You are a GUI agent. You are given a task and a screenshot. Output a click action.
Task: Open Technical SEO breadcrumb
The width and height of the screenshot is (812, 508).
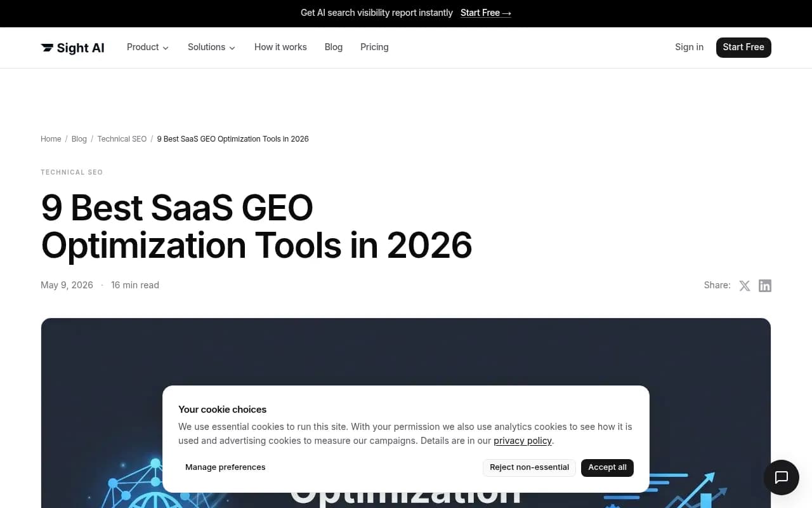tap(122, 139)
